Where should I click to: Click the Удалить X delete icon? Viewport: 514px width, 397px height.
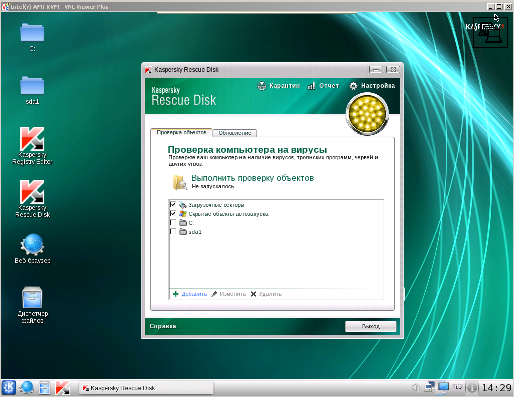point(253,294)
